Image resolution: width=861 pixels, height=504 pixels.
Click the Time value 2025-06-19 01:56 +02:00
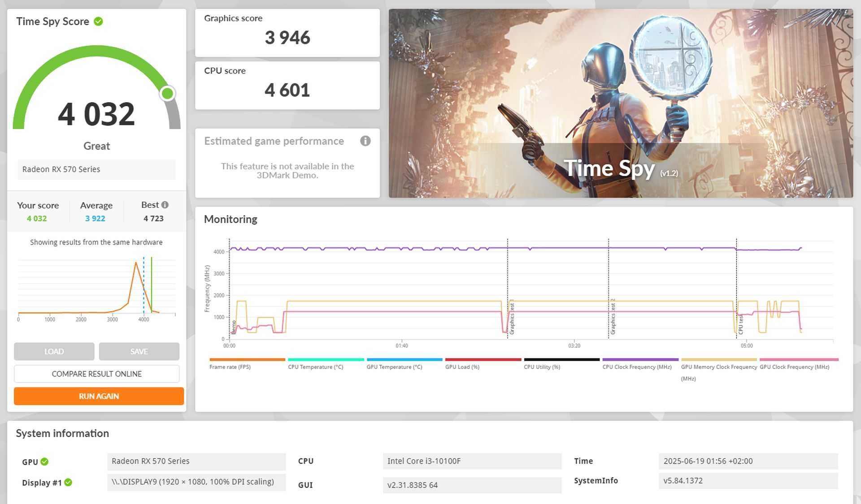pos(748,461)
